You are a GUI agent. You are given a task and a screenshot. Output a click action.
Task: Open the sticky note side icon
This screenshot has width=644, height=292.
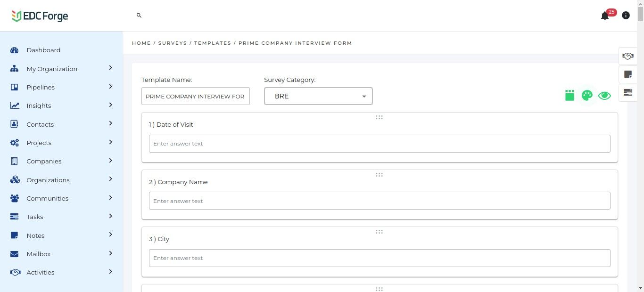(627, 74)
